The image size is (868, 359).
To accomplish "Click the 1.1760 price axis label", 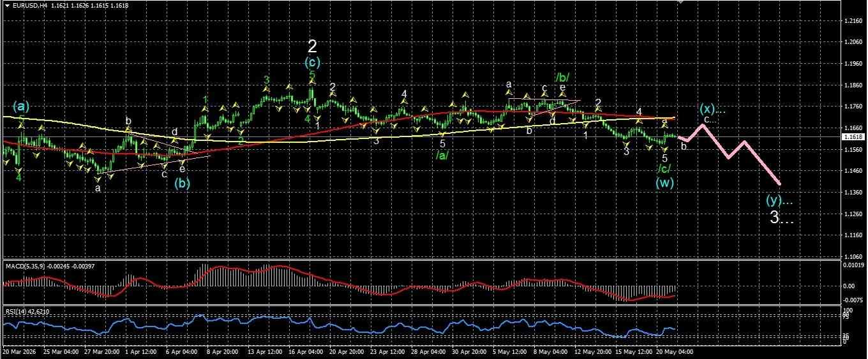I will 852,107.
